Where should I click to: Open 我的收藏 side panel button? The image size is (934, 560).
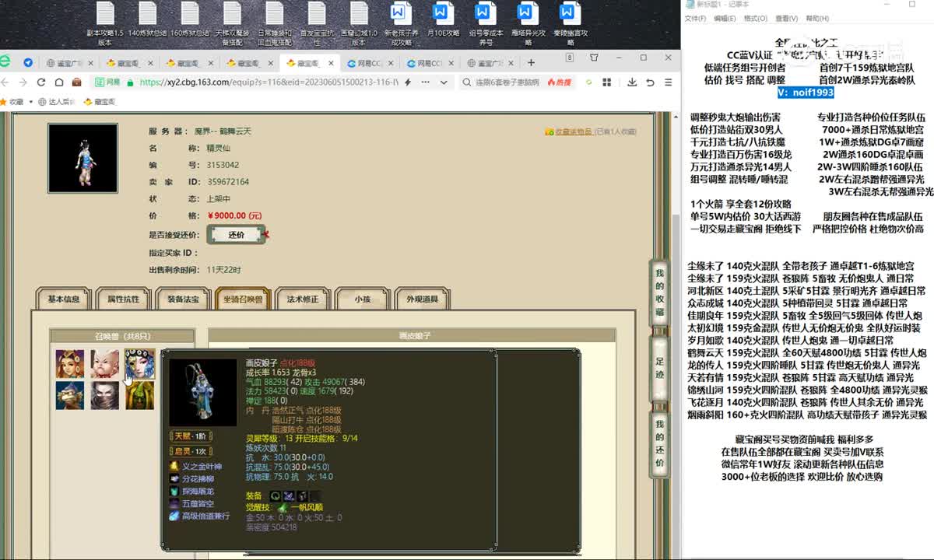[659, 293]
